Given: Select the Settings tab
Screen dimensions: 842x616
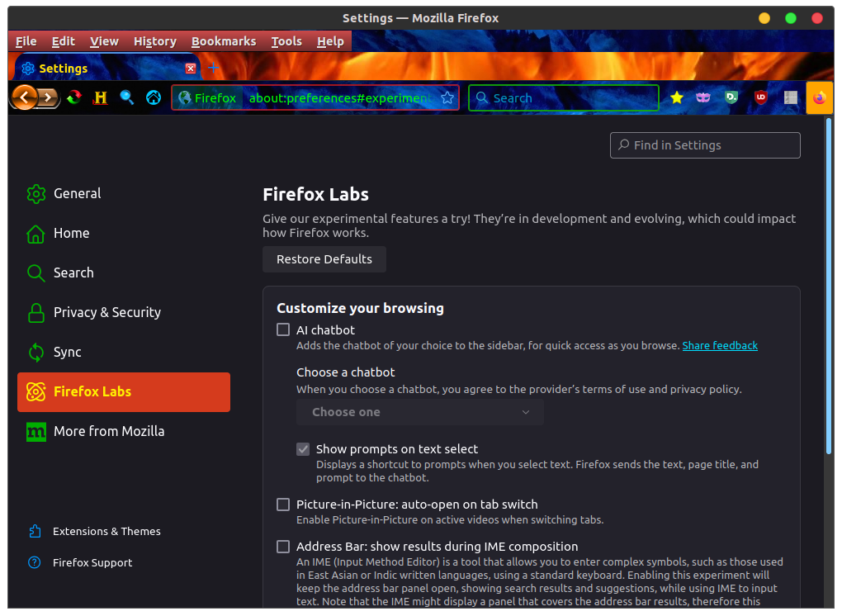Looking at the screenshot, I should (x=106, y=69).
